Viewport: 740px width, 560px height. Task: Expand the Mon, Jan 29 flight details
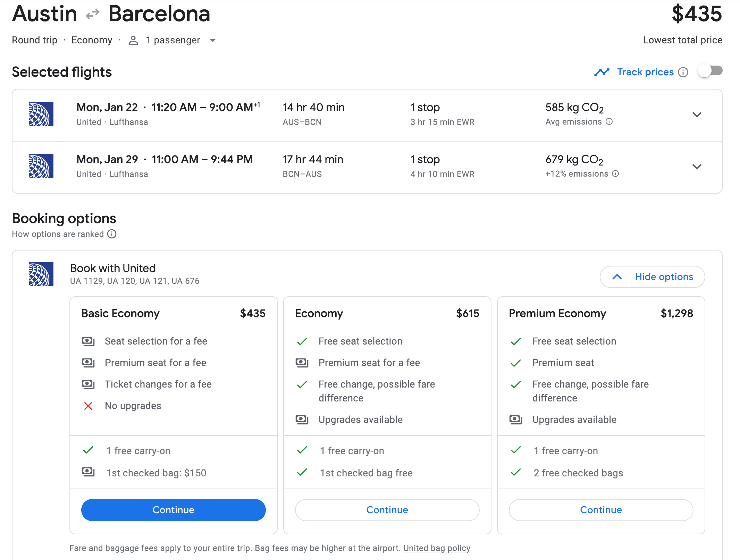(697, 167)
